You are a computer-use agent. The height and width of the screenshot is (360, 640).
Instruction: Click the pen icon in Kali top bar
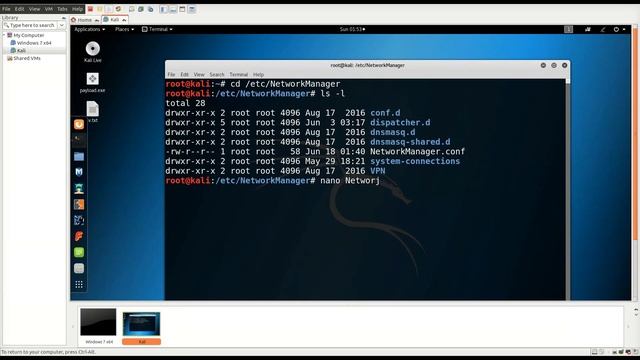pos(603,29)
